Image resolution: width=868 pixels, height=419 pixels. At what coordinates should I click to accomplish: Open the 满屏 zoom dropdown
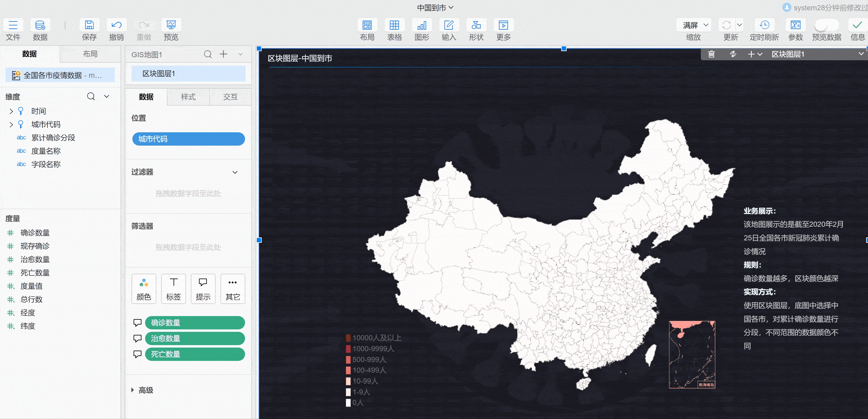pyautogui.click(x=694, y=25)
